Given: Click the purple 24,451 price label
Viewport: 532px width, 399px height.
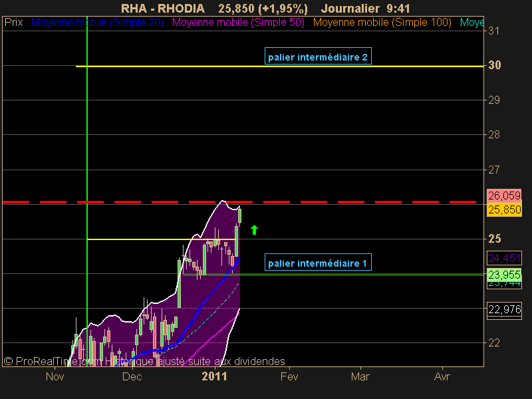Looking at the screenshot, I should click(504, 258).
